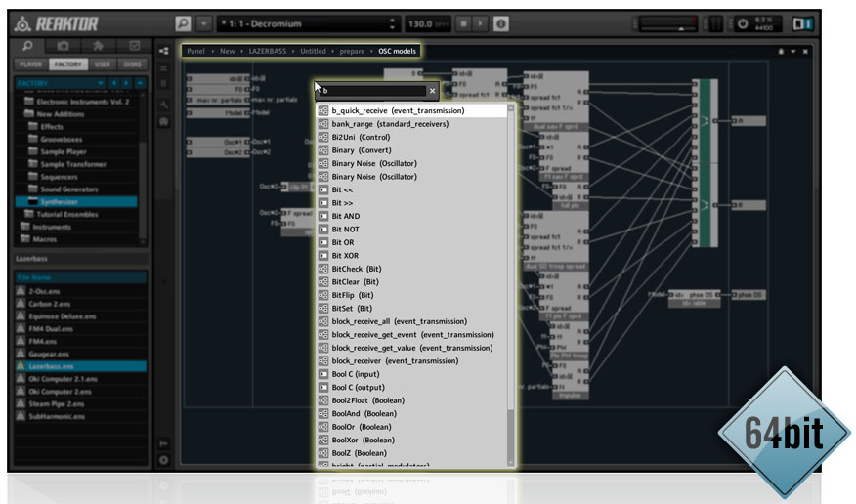Click the prepare breadcrumb

[352, 51]
